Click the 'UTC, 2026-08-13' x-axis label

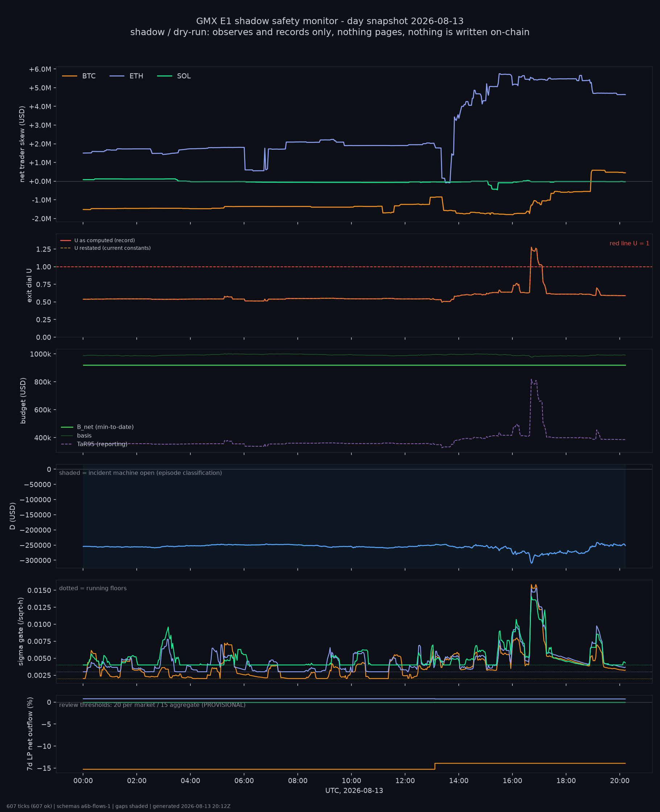(354, 791)
